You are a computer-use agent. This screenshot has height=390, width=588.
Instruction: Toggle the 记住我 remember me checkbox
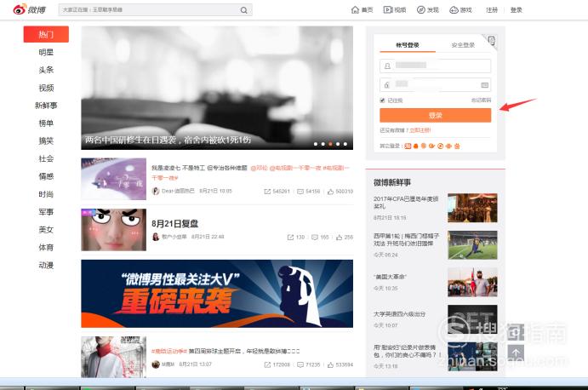[383, 100]
